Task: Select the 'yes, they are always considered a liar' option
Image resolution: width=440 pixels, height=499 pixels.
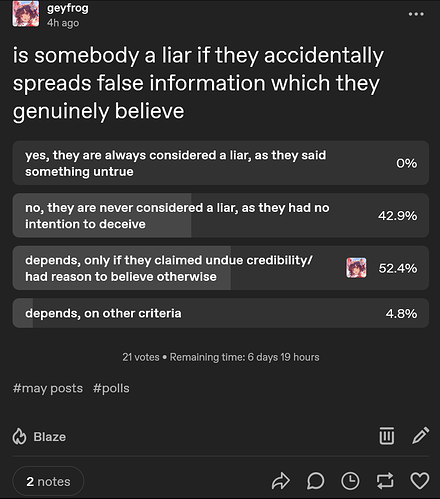Action: [221, 163]
